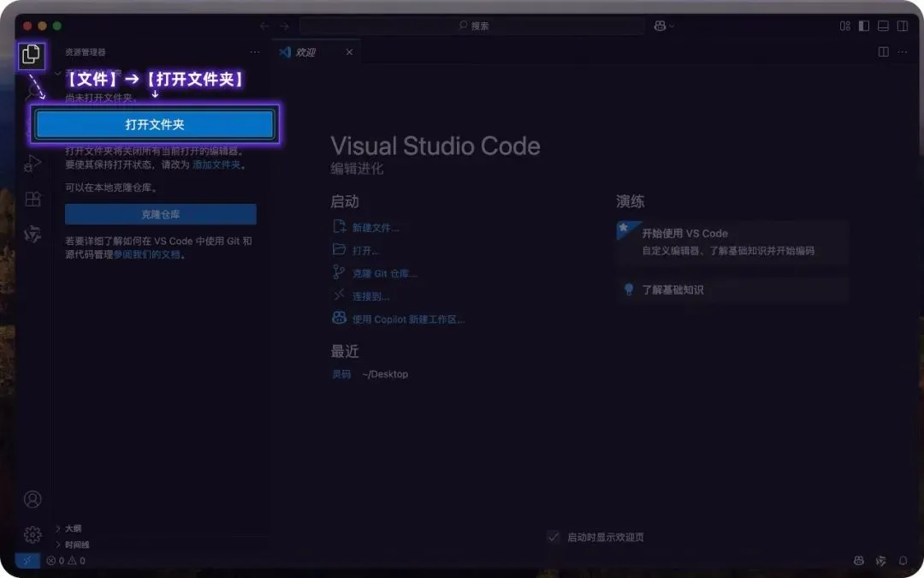Image resolution: width=924 pixels, height=578 pixels.
Task: Click the 最近 heading
Action: click(344, 352)
